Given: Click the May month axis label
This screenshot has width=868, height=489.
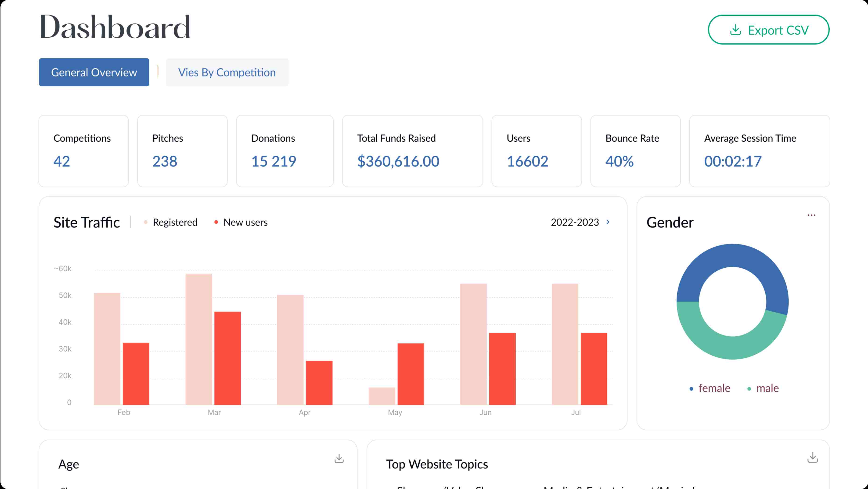Looking at the screenshot, I should (x=395, y=413).
